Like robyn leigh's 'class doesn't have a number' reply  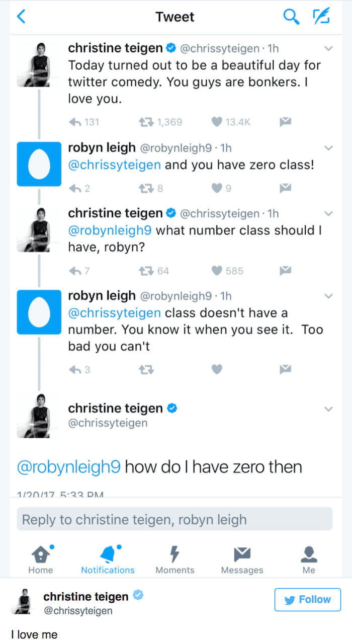coord(216,369)
